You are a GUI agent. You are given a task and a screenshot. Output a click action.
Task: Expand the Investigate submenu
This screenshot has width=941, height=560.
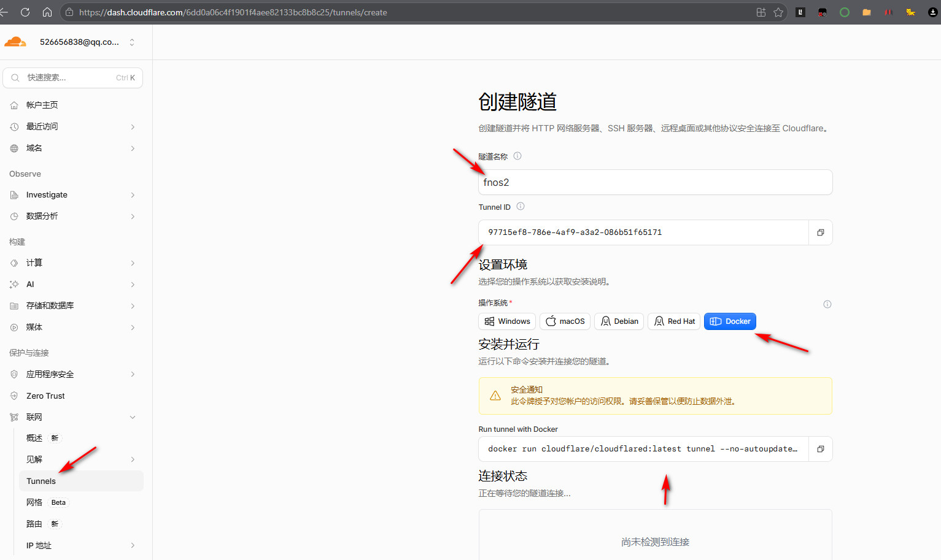pyautogui.click(x=133, y=195)
